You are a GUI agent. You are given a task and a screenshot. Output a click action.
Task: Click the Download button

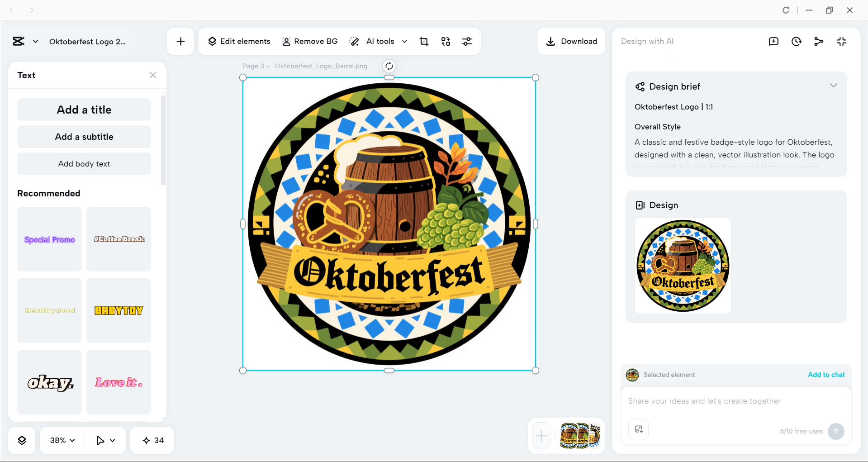[x=571, y=41]
